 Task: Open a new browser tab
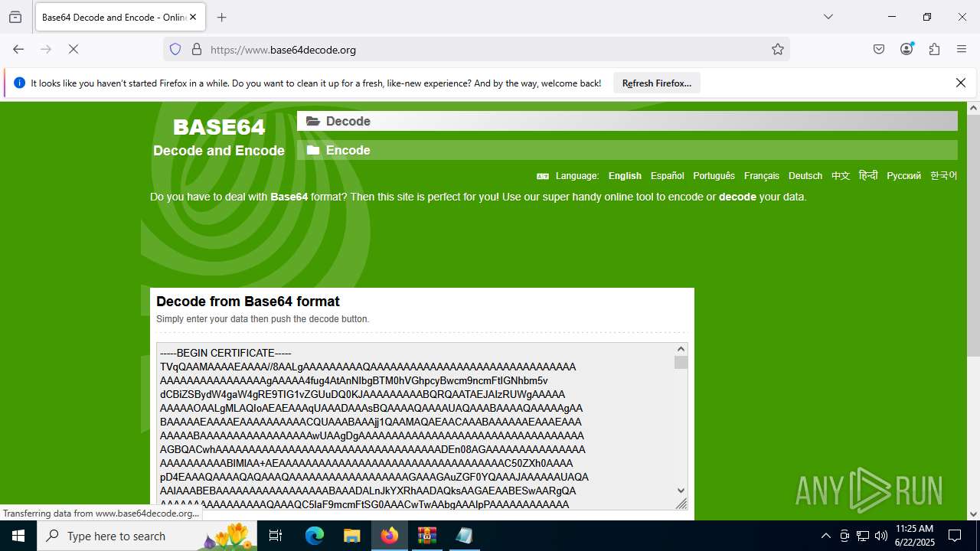pos(221,17)
